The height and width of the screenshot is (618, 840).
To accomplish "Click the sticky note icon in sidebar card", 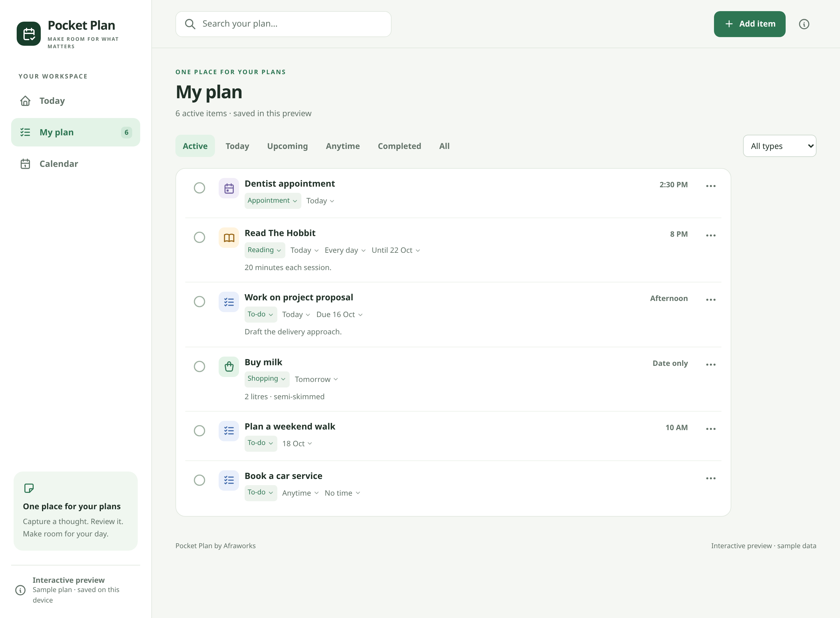I will coord(29,488).
